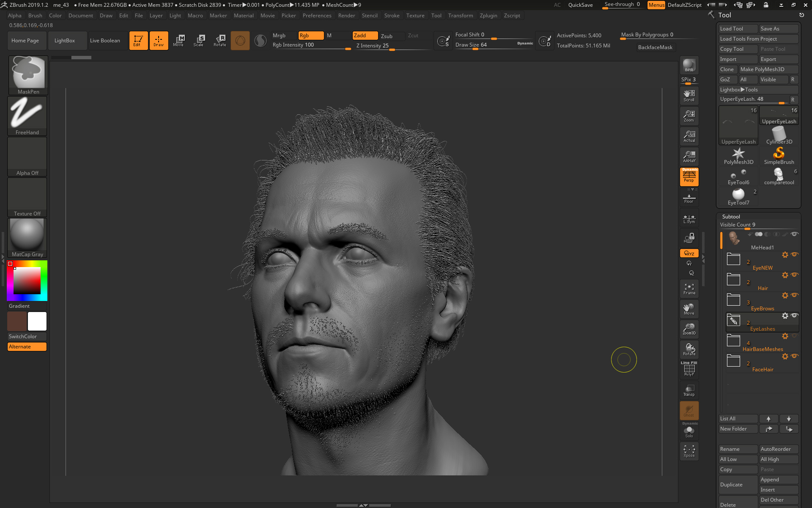Open EyeLashes folder gear options
The height and width of the screenshot is (508, 812).
coord(785,316)
